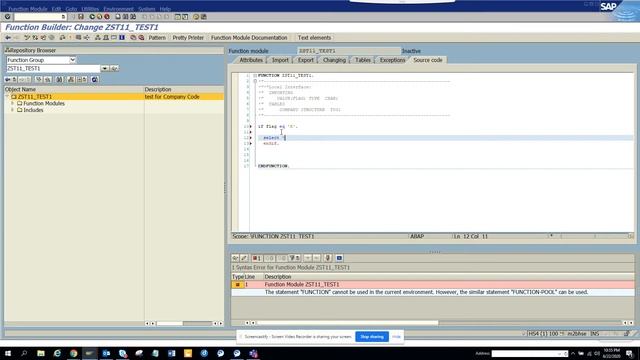Viewport: 640px width, 360px height.
Task: Switch to the Tables tab
Action: click(362, 60)
